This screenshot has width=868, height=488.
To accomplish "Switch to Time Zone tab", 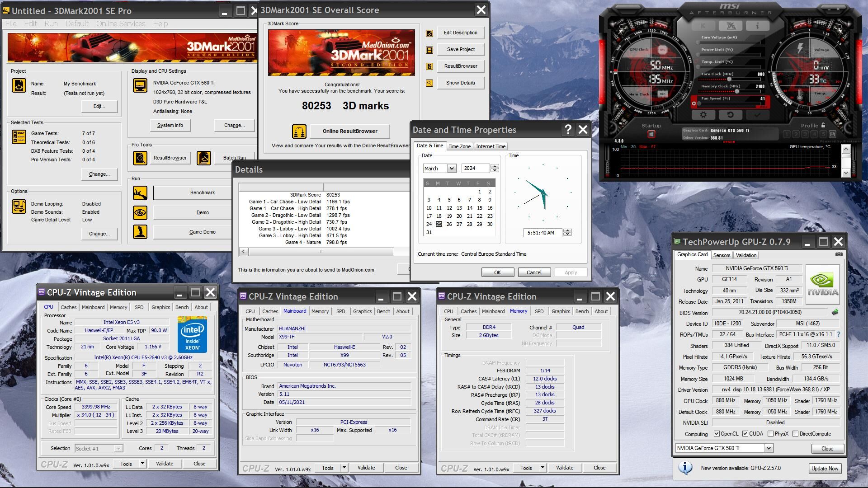I will pyautogui.click(x=459, y=146).
